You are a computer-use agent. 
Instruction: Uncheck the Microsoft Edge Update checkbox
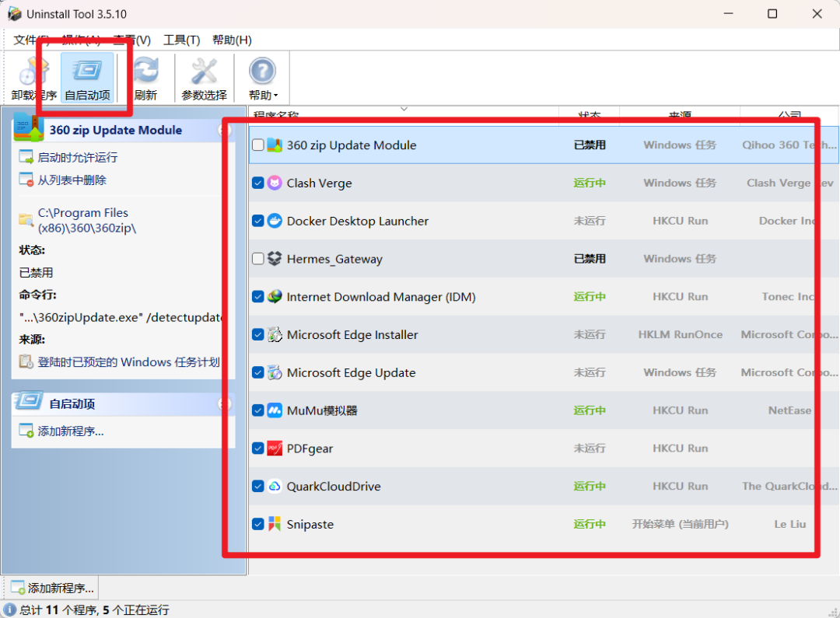tap(257, 372)
